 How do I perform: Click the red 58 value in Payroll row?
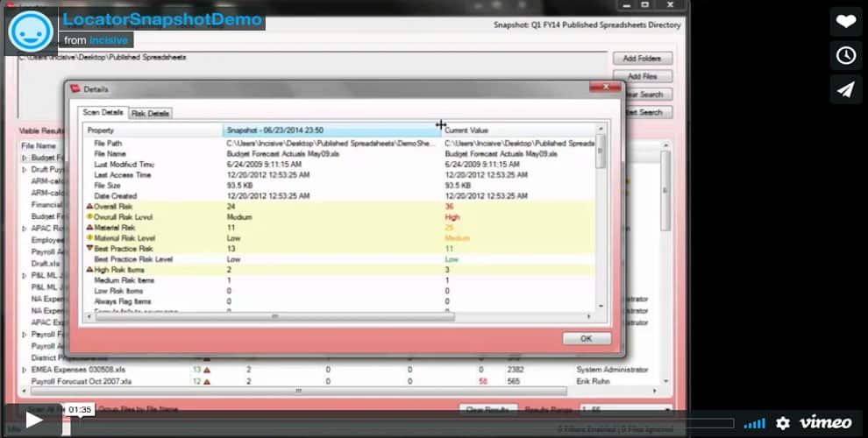pyautogui.click(x=483, y=382)
